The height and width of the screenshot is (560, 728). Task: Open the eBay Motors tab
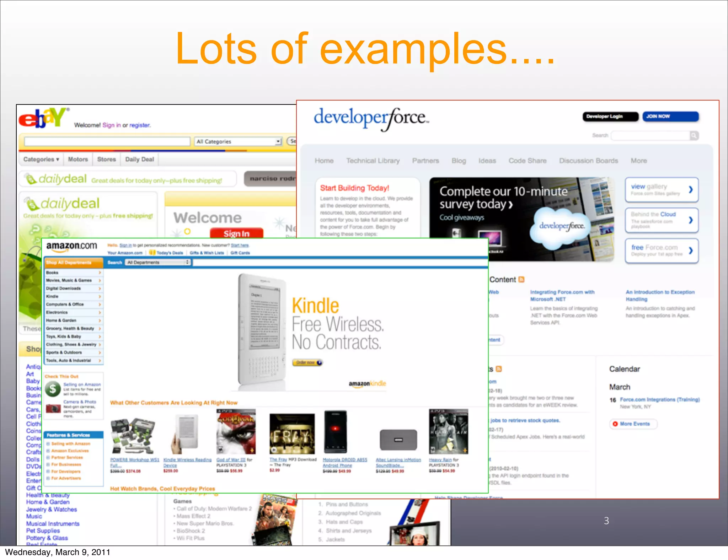coord(78,159)
